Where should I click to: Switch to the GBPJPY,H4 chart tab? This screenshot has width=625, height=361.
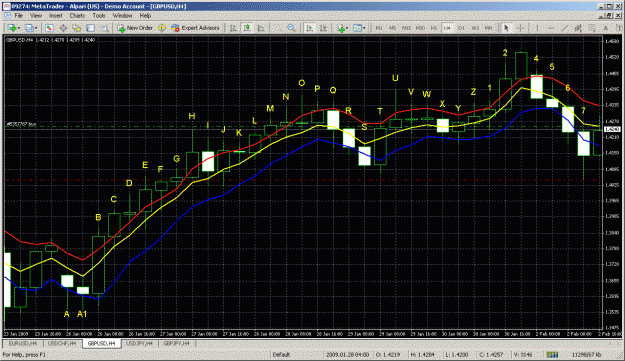click(177, 343)
